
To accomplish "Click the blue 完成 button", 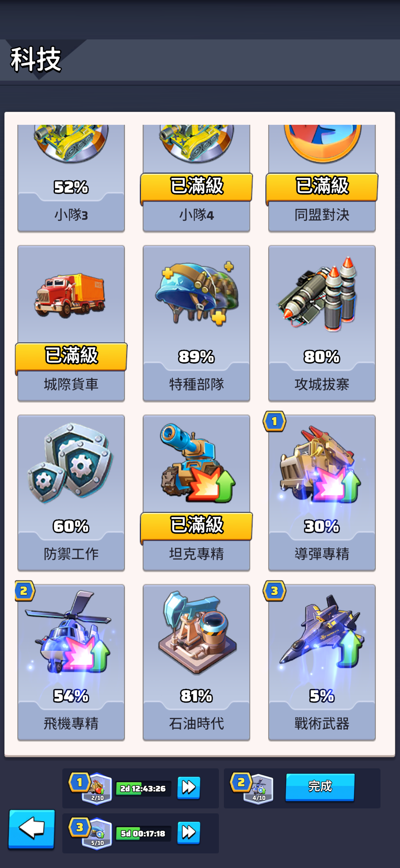I will point(320,787).
